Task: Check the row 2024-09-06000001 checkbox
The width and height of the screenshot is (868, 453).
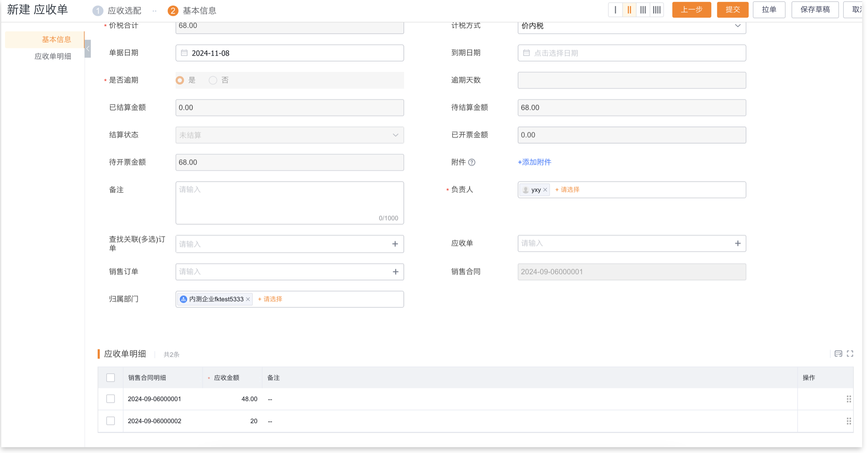Action: (x=111, y=399)
